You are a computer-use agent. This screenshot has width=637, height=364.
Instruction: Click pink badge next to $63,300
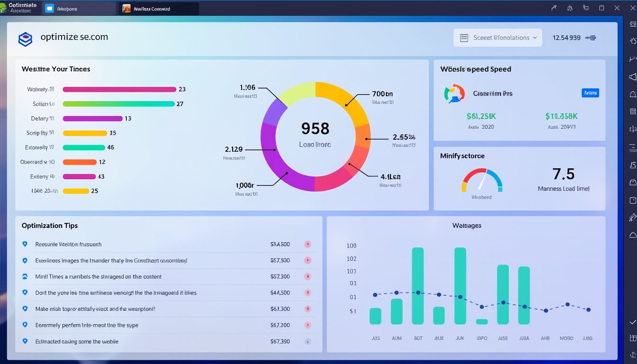coord(308,309)
